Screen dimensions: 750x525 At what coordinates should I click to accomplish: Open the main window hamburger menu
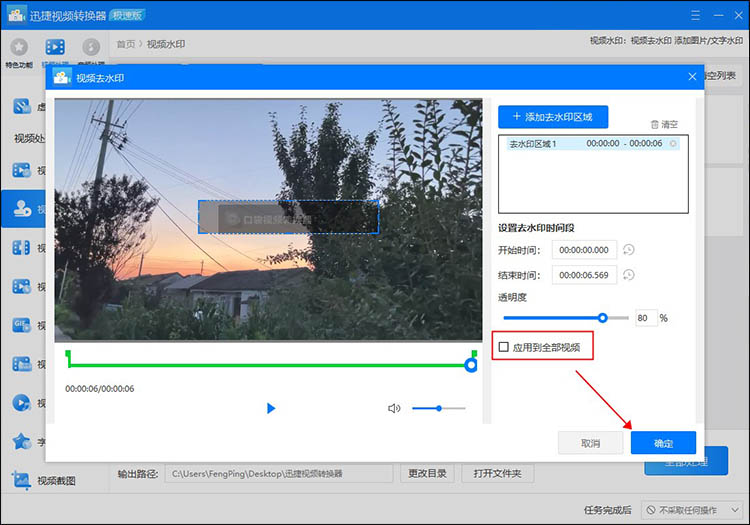pos(695,15)
